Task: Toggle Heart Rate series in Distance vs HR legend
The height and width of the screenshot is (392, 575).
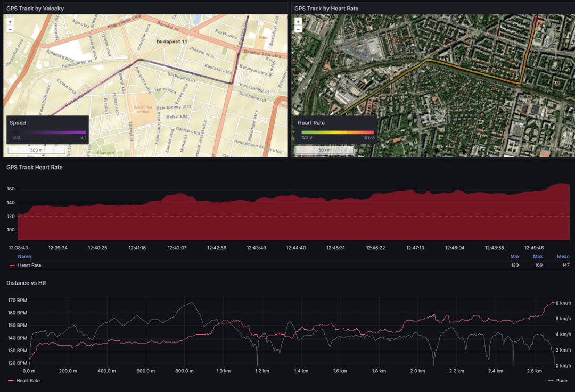Action: [x=28, y=380]
